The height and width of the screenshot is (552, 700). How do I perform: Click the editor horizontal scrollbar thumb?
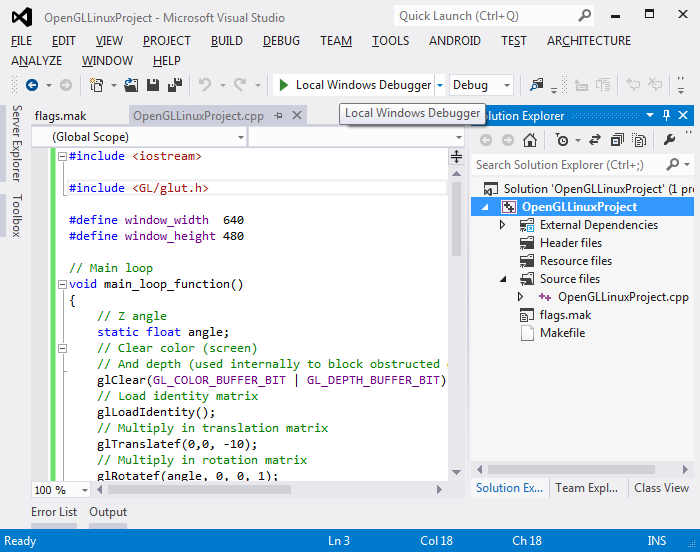(x=199, y=490)
